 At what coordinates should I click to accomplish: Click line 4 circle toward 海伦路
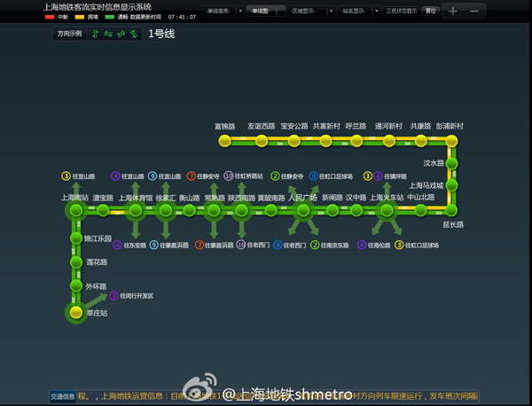pos(362,245)
